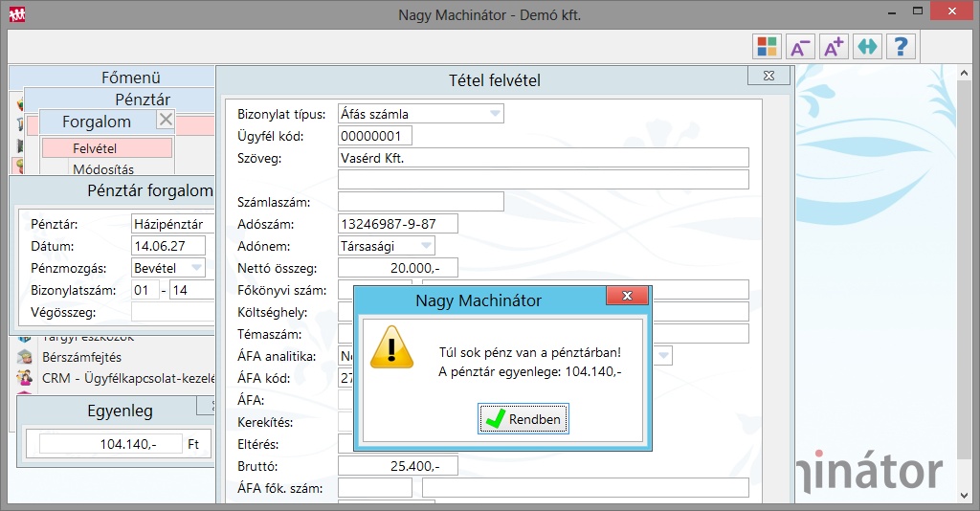Decrease font size with A- icon
Viewport: 980px width, 511px height.
pyautogui.click(x=800, y=46)
